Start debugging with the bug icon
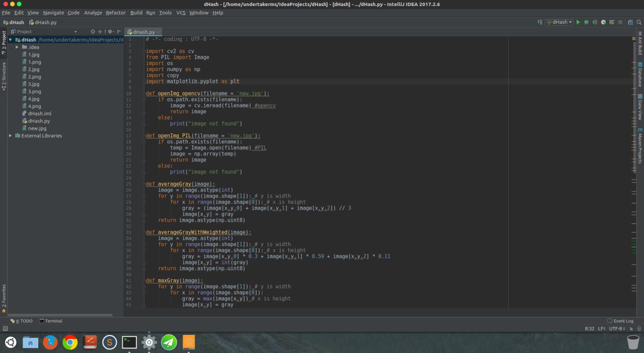The image size is (644, 353). point(587,22)
